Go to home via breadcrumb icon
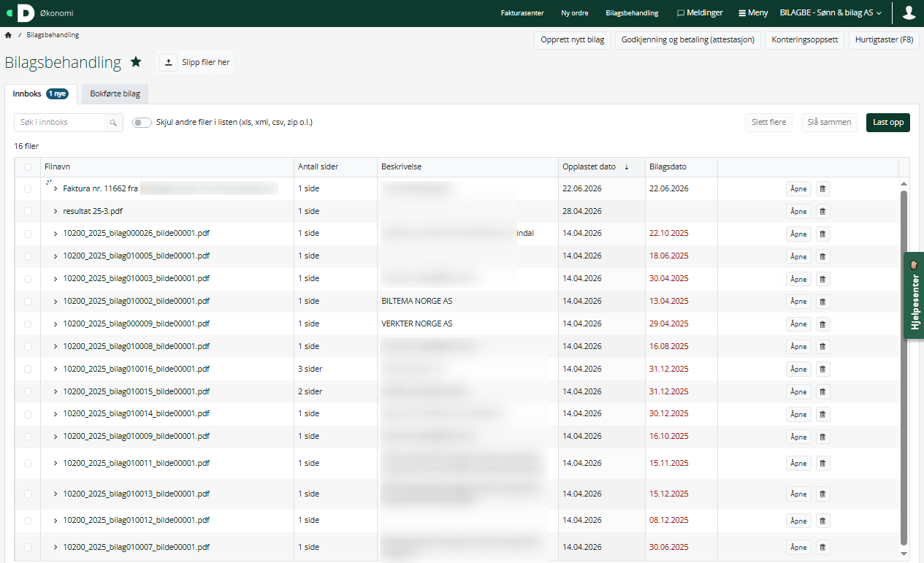The height and width of the screenshot is (563, 924). pos(8,35)
